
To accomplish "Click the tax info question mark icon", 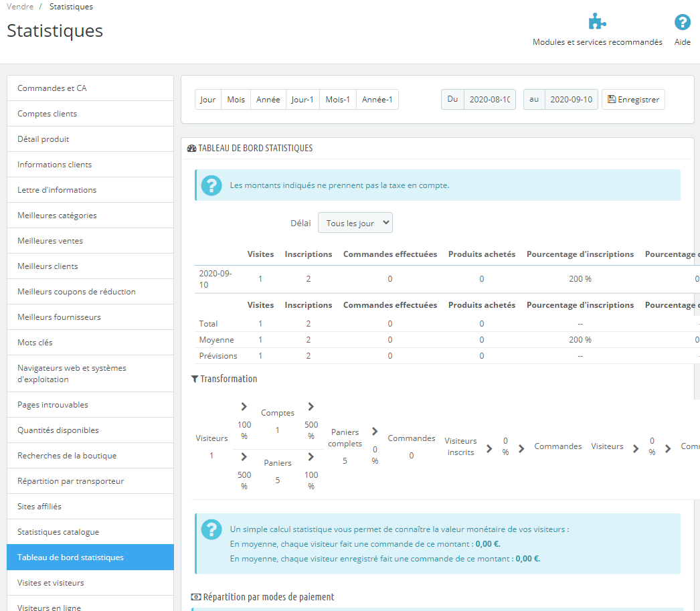I will point(211,185).
